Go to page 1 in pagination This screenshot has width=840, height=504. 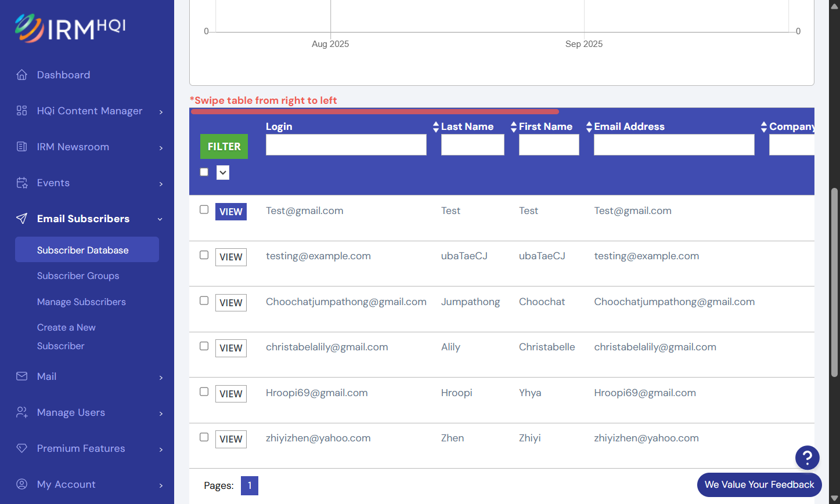[250, 485]
